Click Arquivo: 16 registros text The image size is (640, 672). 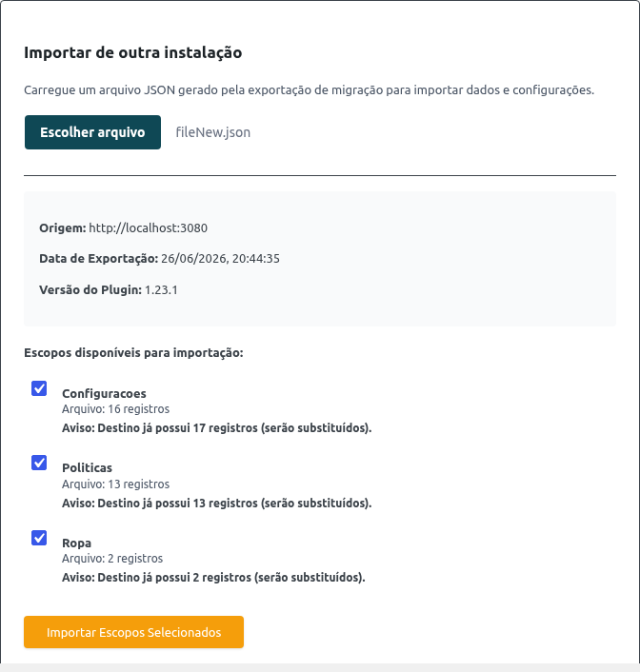point(116,409)
